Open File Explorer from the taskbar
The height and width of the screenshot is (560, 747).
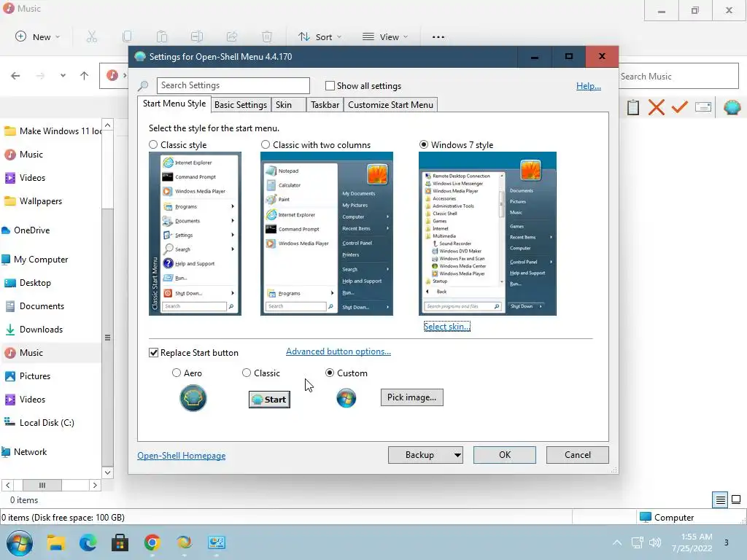(55, 542)
